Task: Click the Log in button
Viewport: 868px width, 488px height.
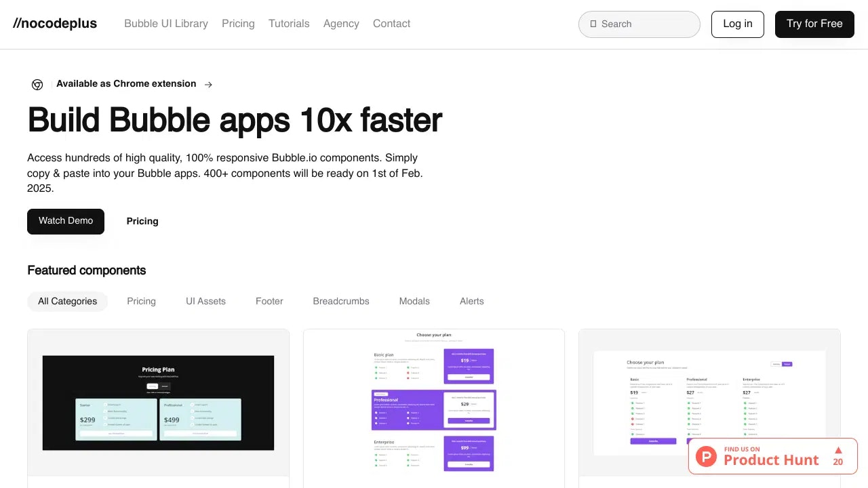Action: coord(737,24)
